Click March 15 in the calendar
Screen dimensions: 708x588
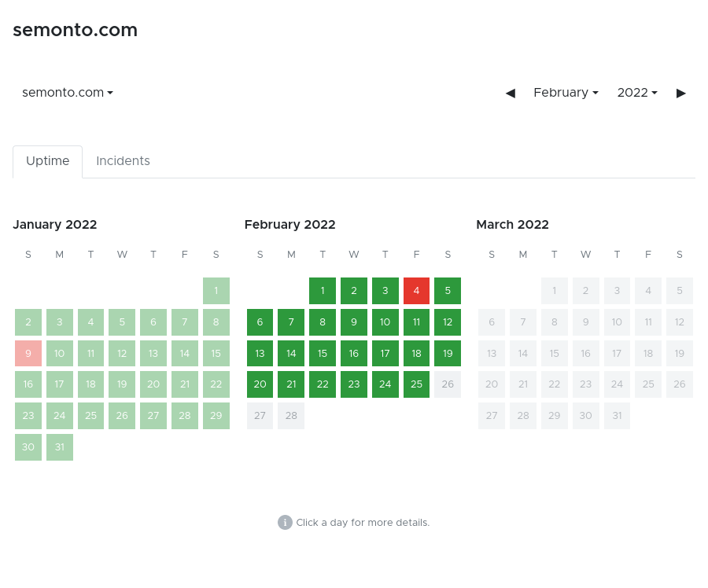pos(555,354)
